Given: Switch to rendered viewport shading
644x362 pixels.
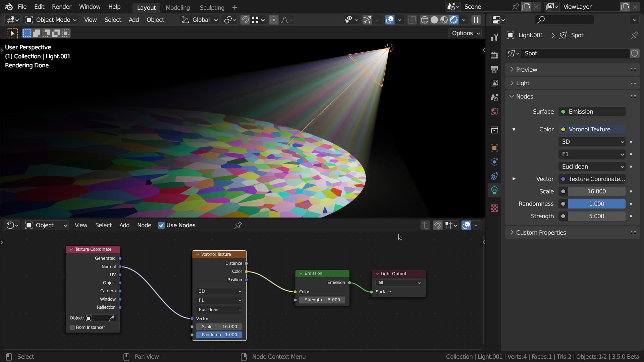Looking at the screenshot, I should (453, 20).
